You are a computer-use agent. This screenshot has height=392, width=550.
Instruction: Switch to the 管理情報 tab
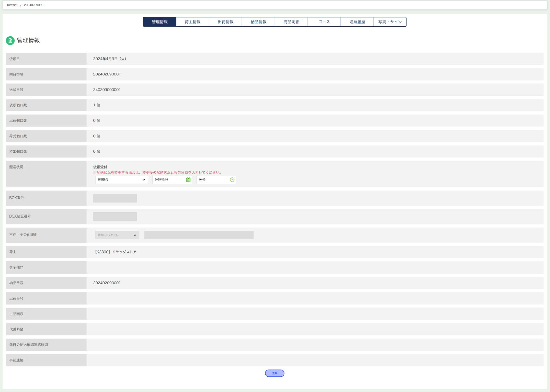[160, 22]
